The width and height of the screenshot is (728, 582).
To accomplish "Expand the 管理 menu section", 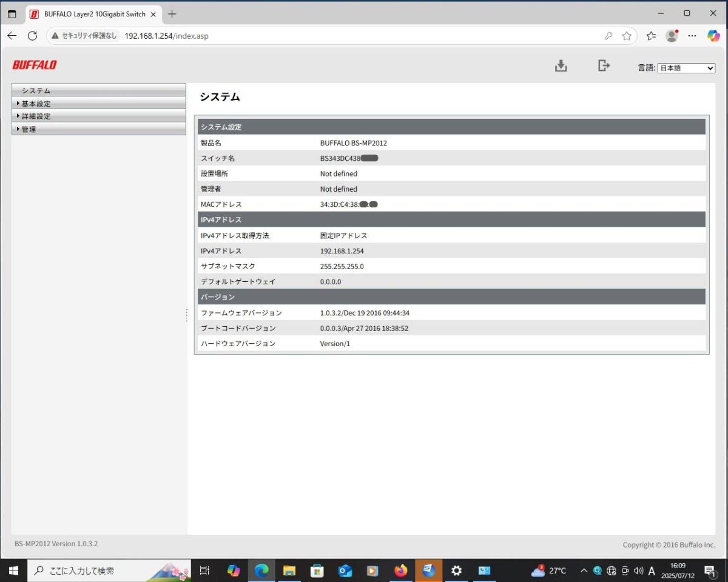I will [x=98, y=129].
